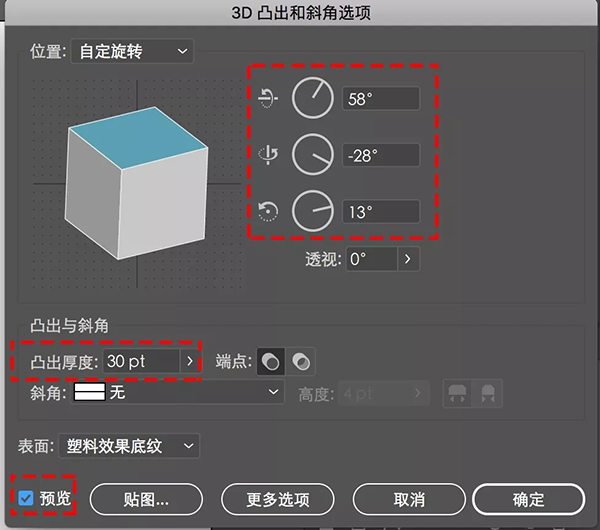Open the 位置 自定旋转 dropdown
600x530 pixels.
click(x=132, y=51)
